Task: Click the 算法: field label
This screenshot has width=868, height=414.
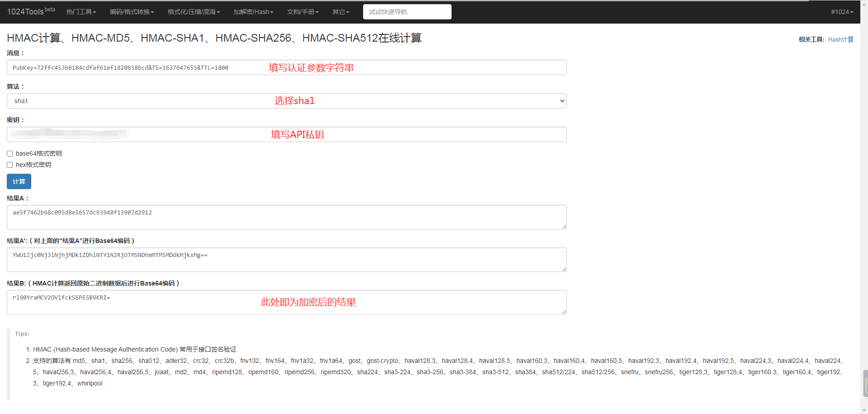Action: tap(15, 86)
